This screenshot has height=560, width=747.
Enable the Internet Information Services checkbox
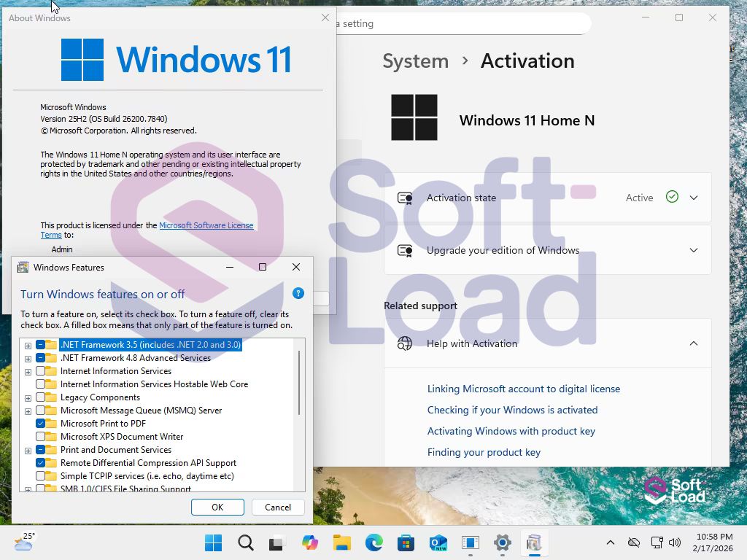(41, 371)
